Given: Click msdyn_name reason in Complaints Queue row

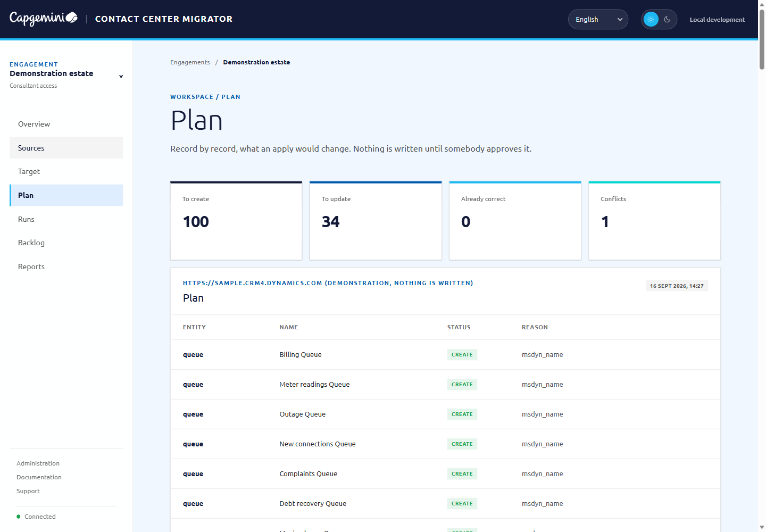Looking at the screenshot, I should tap(542, 474).
